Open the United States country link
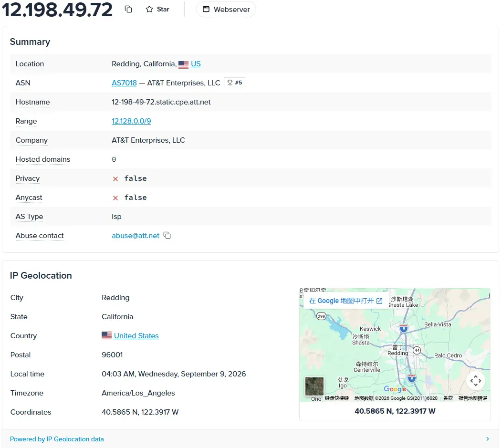The height and width of the screenshot is (448, 502). click(136, 336)
